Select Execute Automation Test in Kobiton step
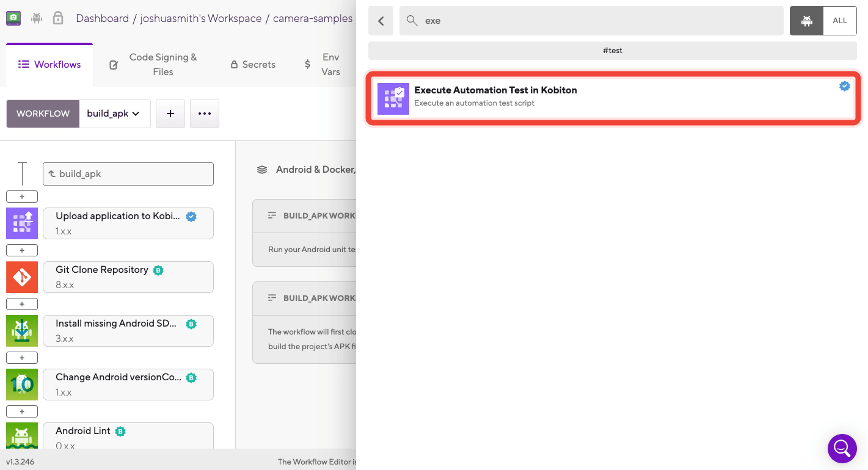Screen dimensions: 868x470 tap(613, 98)
